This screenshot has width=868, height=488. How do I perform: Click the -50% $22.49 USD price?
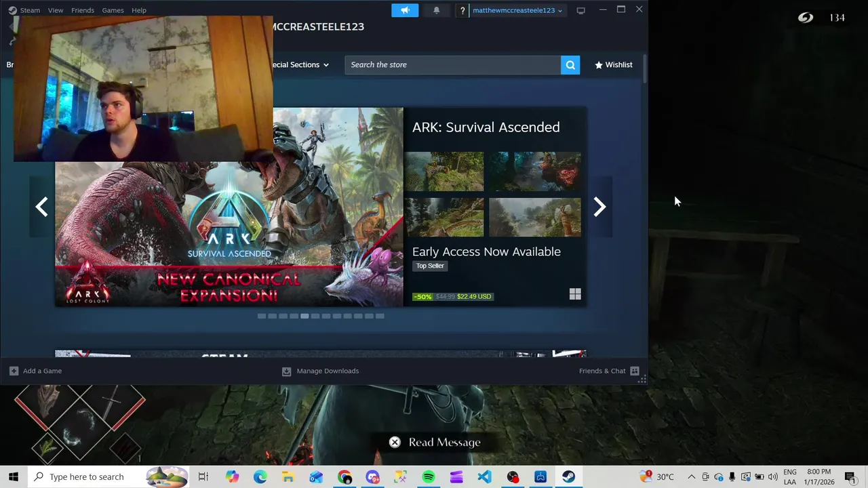(453, 296)
